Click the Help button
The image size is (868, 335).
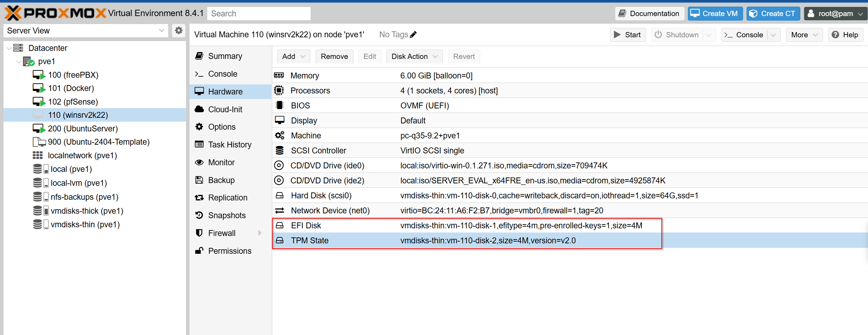pos(845,35)
